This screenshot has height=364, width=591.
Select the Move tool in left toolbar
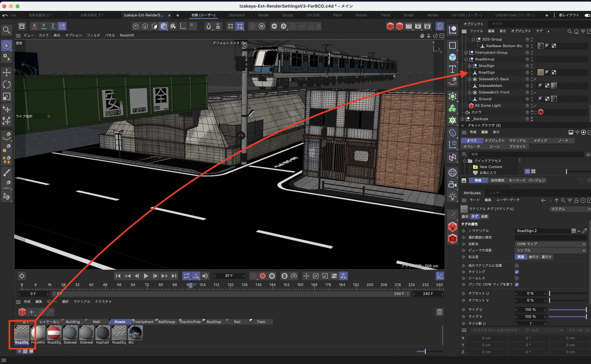click(x=7, y=72)
